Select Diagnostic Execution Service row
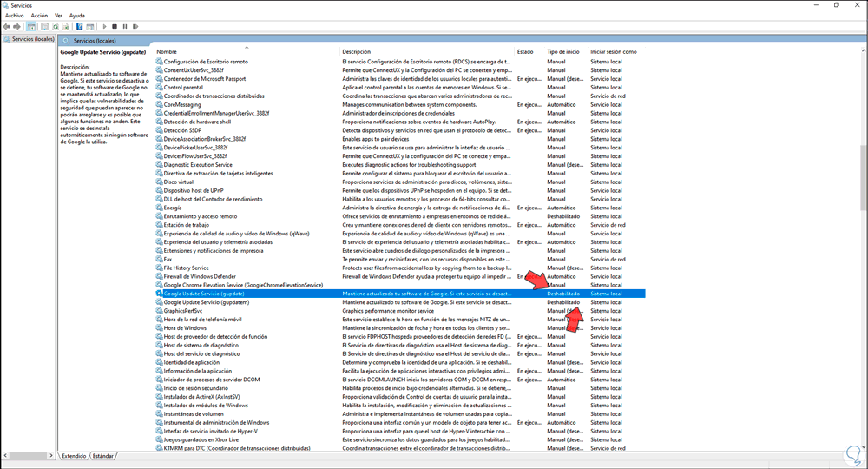The height and width of the screenshot is (469, 868). 400,164
